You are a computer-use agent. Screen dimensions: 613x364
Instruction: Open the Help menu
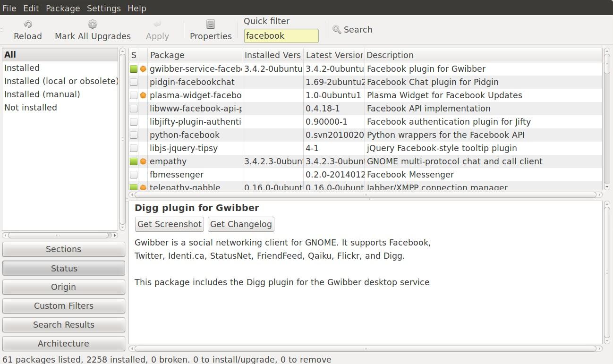click(137, 8)
